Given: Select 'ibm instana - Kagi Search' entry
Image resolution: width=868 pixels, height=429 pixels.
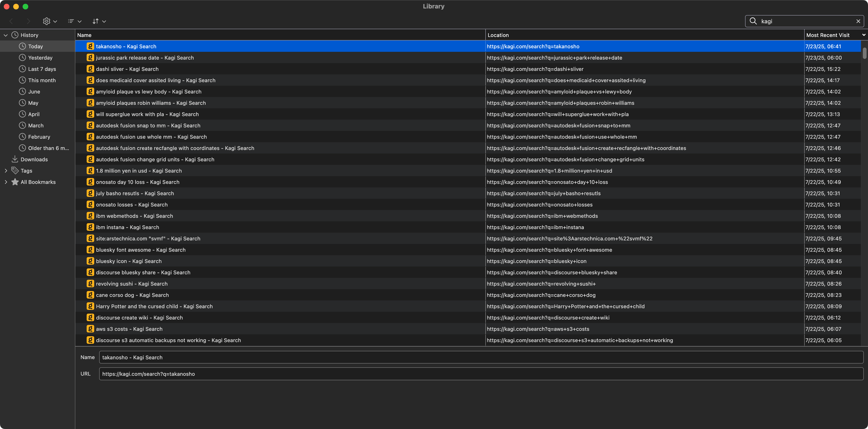Looking at the screenshot, I should 468,227.
